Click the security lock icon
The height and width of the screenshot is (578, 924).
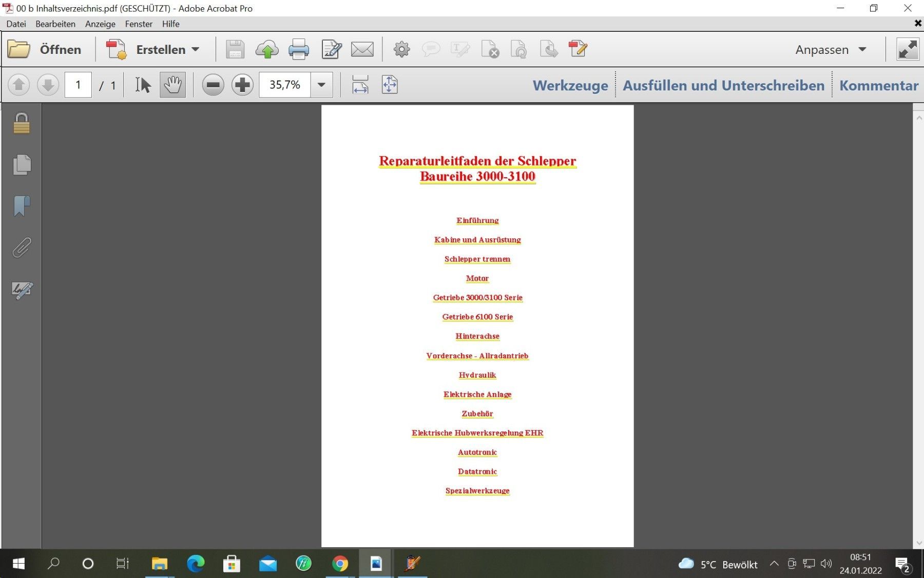pos(22,124)
